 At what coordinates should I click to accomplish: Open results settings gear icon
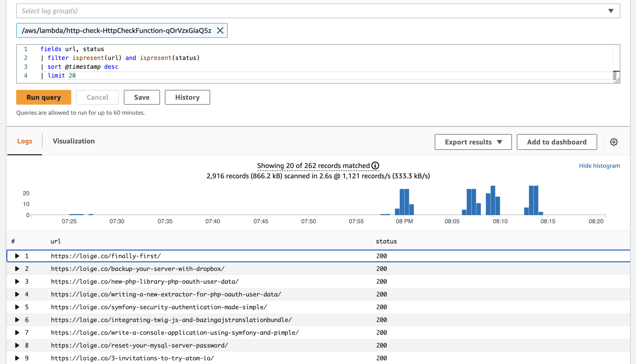pos(614,142)
